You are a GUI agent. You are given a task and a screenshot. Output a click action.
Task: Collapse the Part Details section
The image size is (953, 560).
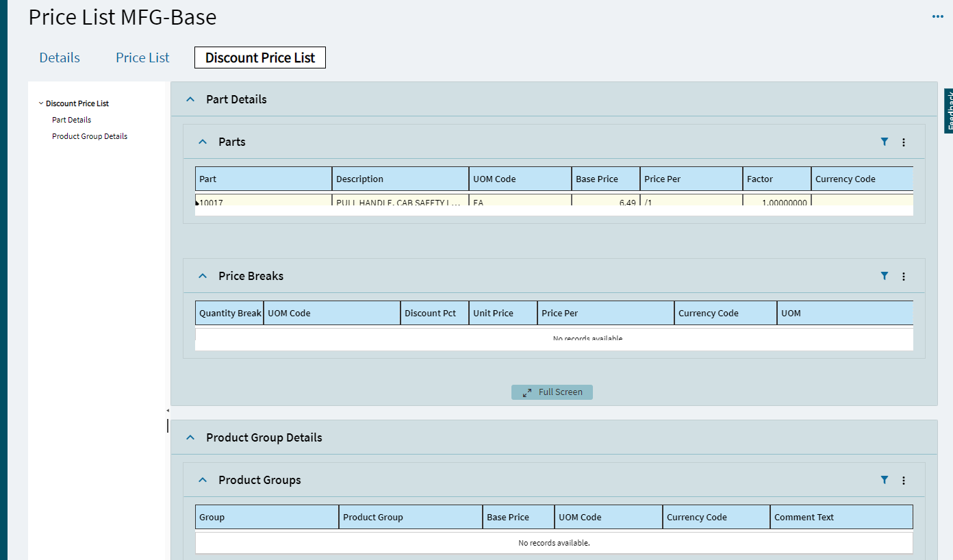[190, 99]
